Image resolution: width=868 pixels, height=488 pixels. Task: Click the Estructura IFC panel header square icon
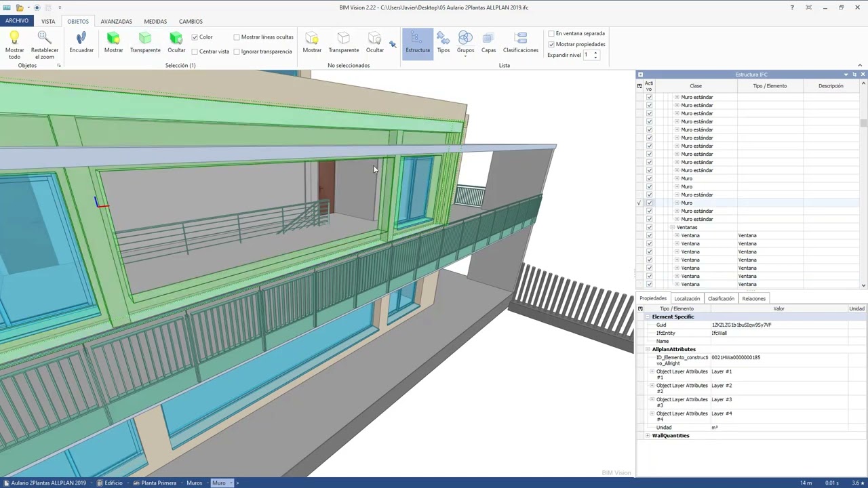pyautogui.click(x=640, y=75)
